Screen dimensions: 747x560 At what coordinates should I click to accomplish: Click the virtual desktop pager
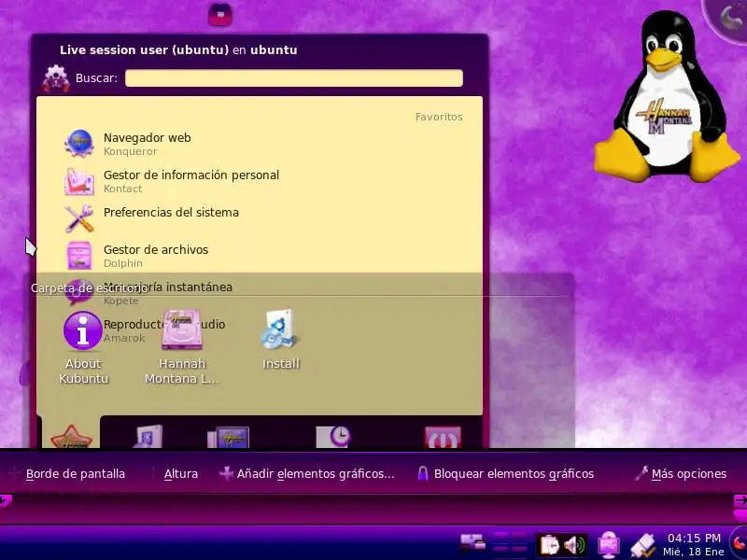pyautogui.click(x=509, y=545)
